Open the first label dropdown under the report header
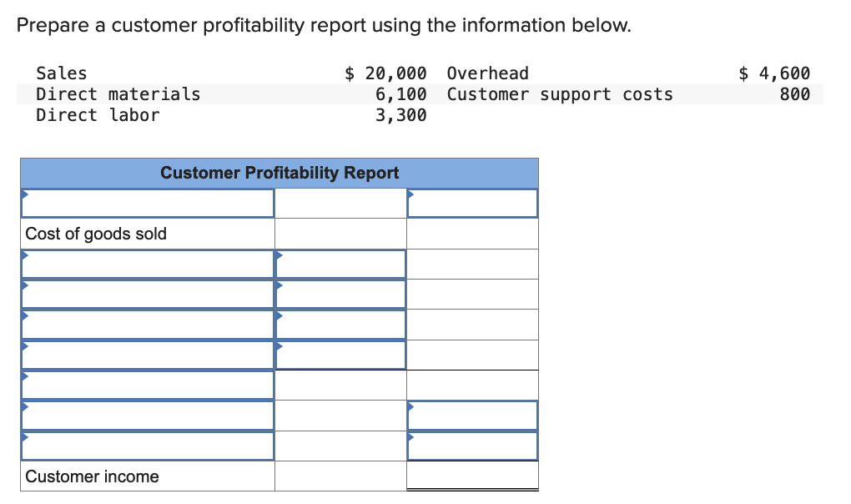851x504 pixels. [147, 202]
